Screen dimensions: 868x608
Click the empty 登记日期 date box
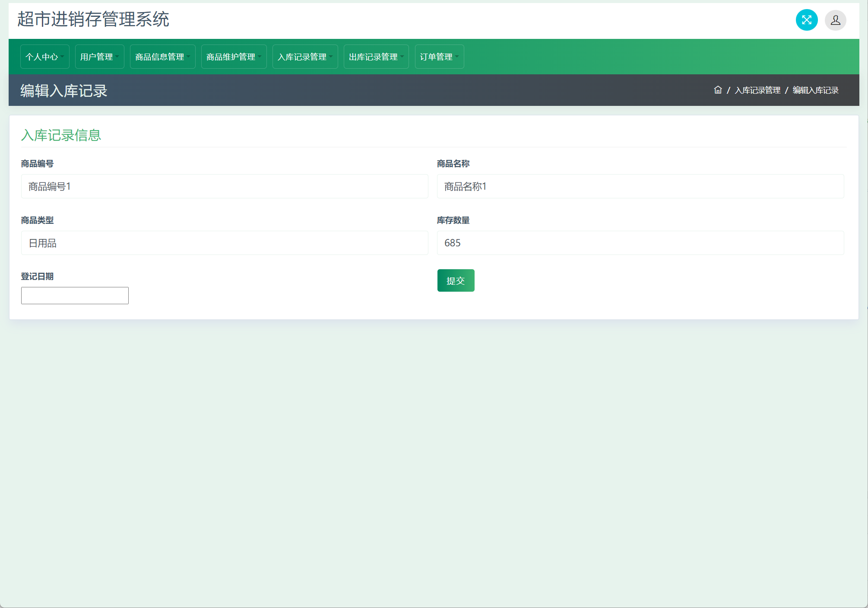(75, 296)
